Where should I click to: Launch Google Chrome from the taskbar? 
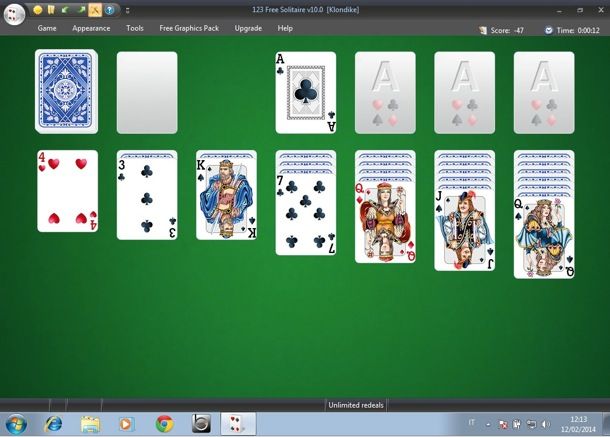(164, 424)
